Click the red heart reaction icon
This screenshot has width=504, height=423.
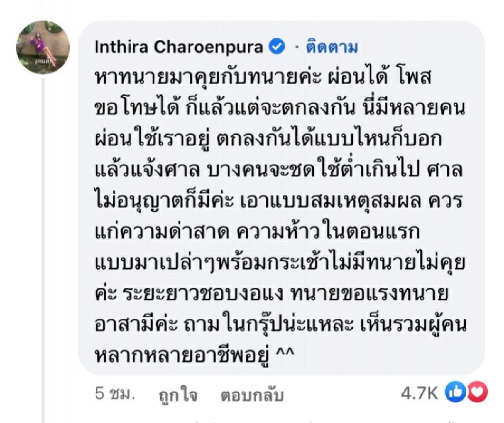(478, 392)
